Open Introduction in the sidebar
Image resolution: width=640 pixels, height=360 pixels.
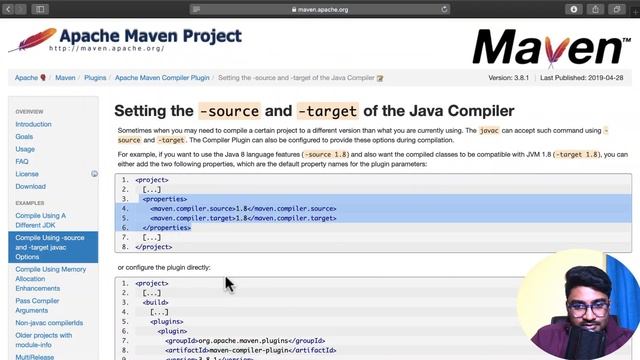click(33, 124)
